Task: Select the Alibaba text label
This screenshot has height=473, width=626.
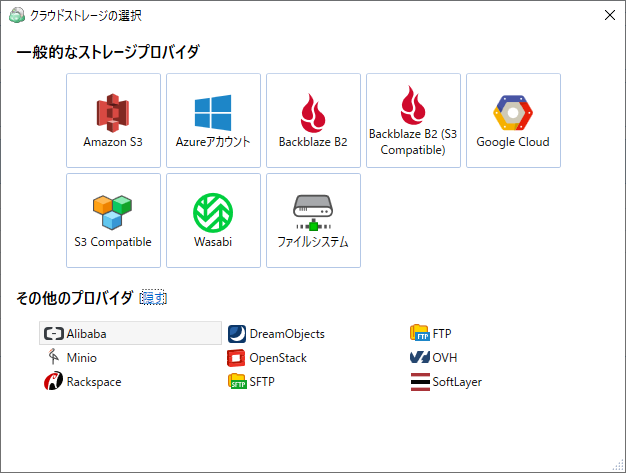Action: click(x=87, y=334)
